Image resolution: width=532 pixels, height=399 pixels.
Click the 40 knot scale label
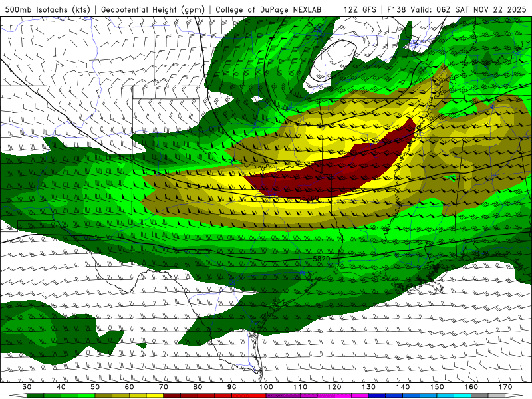[61, 387]
